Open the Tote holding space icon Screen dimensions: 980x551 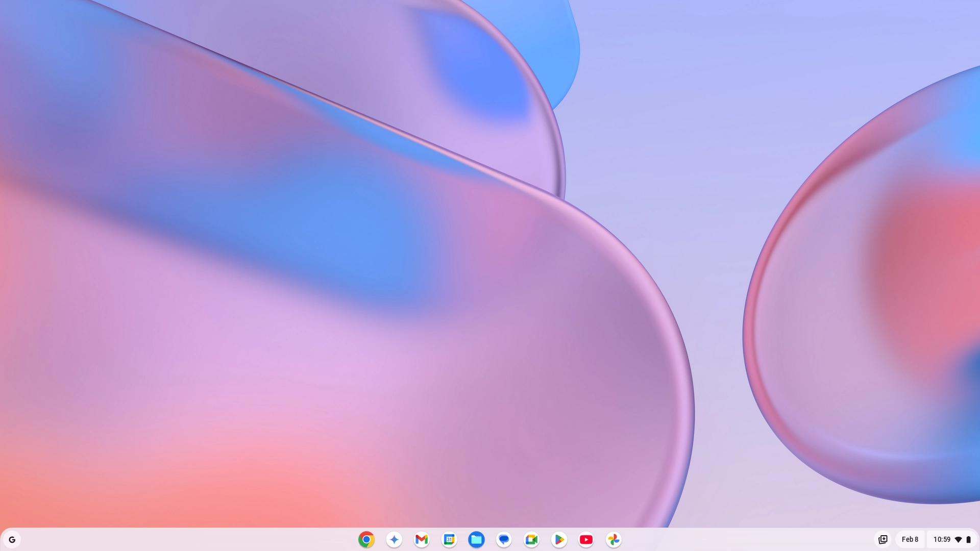883,539
